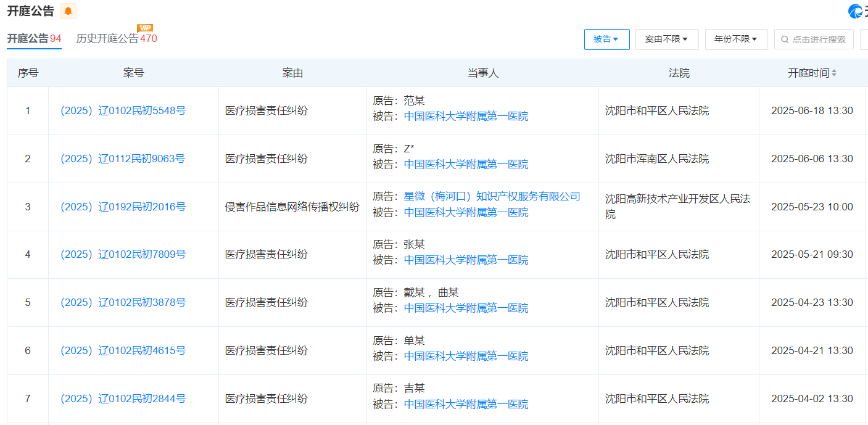Click defendant hospital link in 单某 row
The height and width of the screenshot is (425, 868).
pos(466,357)
